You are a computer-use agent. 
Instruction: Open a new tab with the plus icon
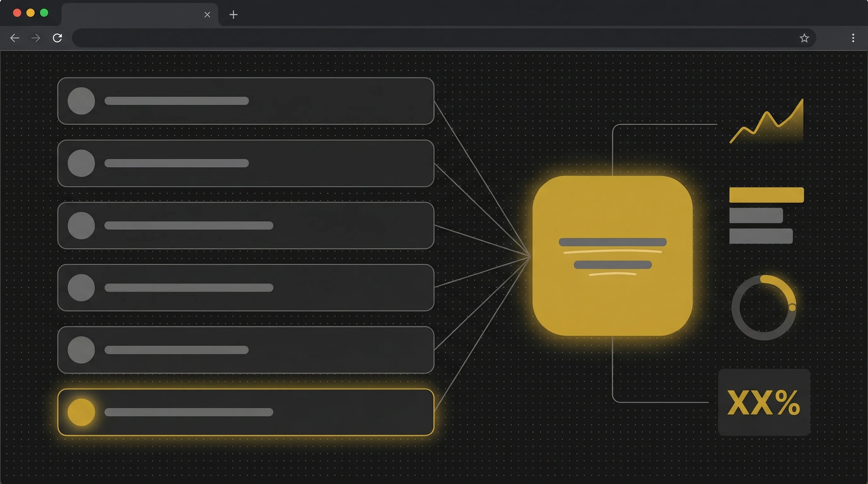coord(233,14)
